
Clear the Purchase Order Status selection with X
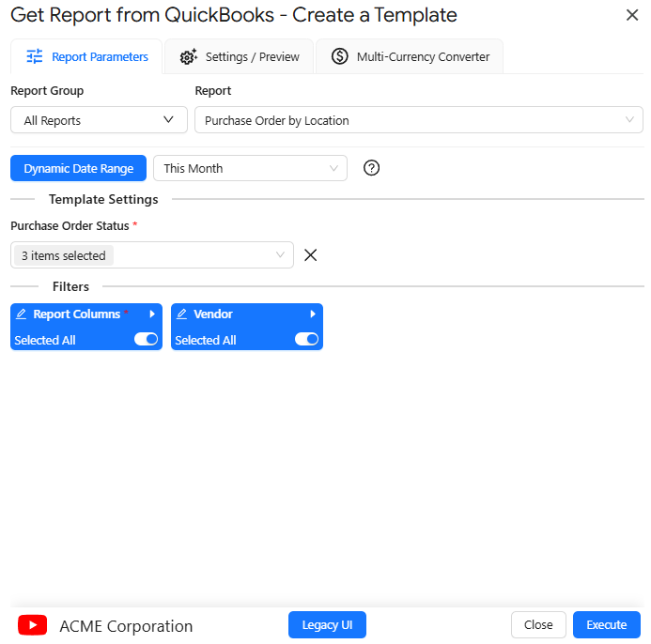311,255
